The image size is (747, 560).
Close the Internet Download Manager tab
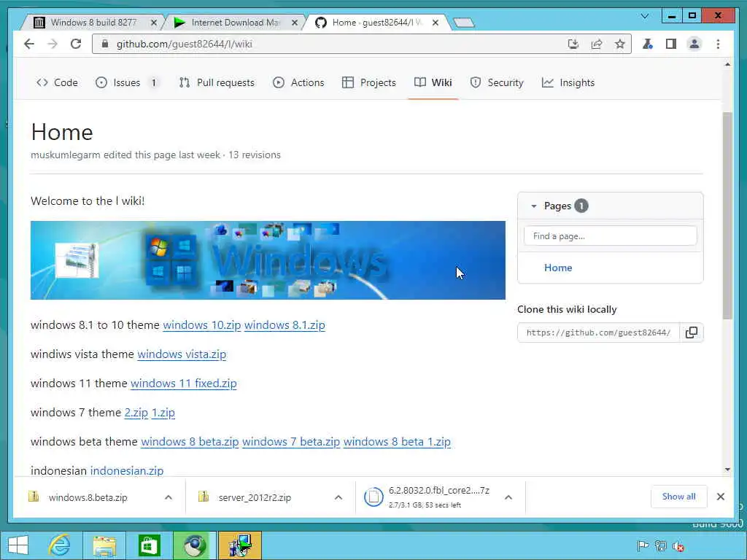(x=295, y=23)
